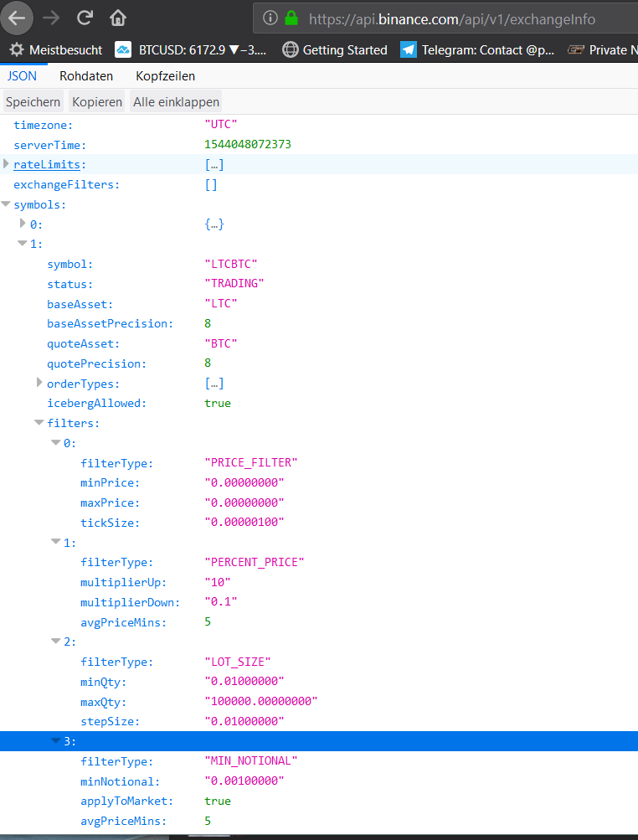
Task: Collapse filter 1 PERCENT_PRICE node
Action: tap(56, 542)
